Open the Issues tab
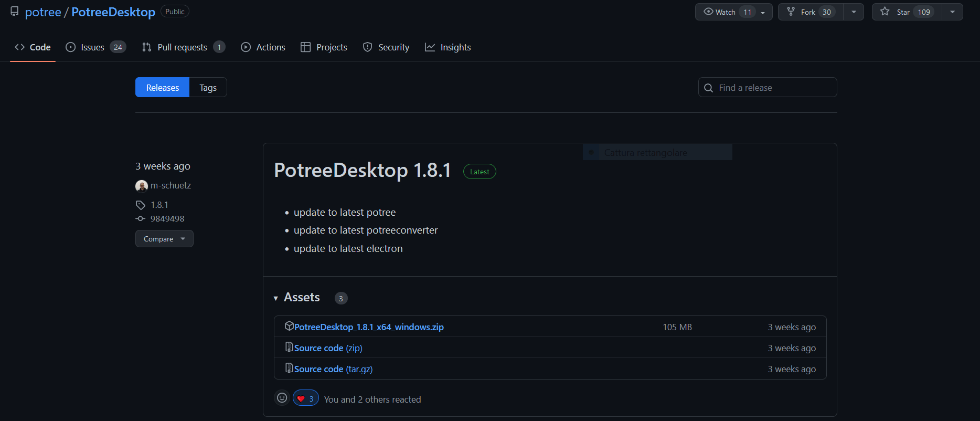 pos(95,47)
